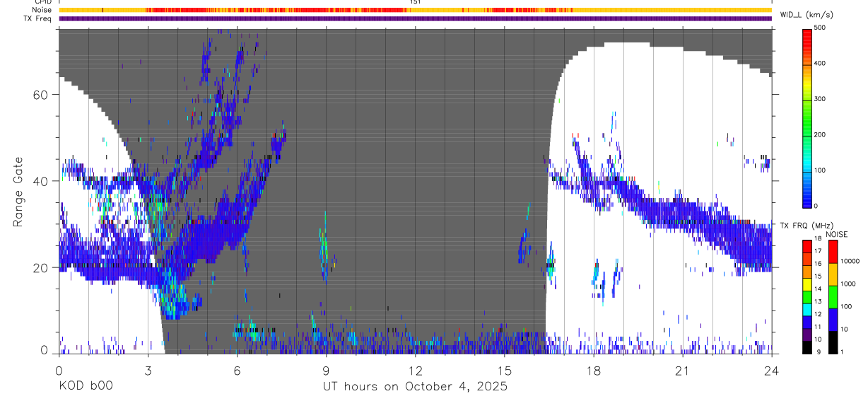Click the spectral width gradient colorbar
868x401 pixels.
point(808,117)
